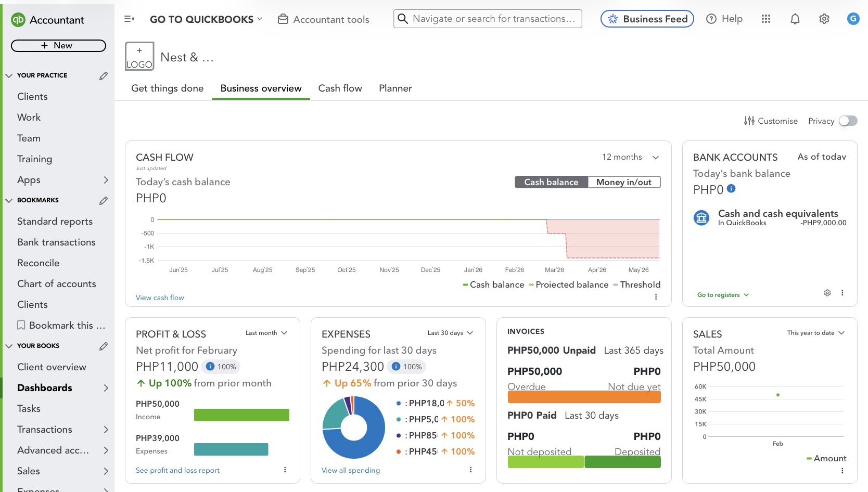The image size is (868, 492).
Task: Edit Bookmarks section with pencil icon
Action: pos(104,201)
